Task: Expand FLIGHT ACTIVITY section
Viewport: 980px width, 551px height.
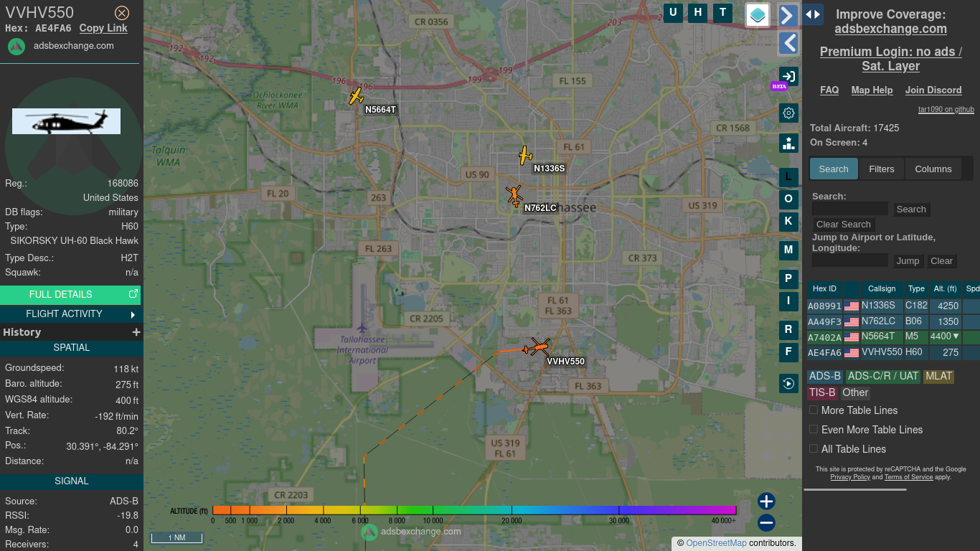Action: click(x=70, y=314)
